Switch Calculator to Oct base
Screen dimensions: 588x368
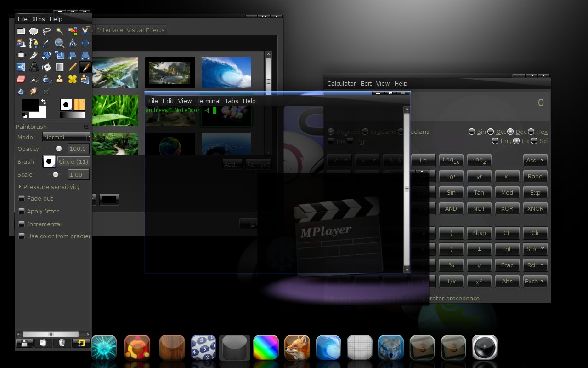491,132
